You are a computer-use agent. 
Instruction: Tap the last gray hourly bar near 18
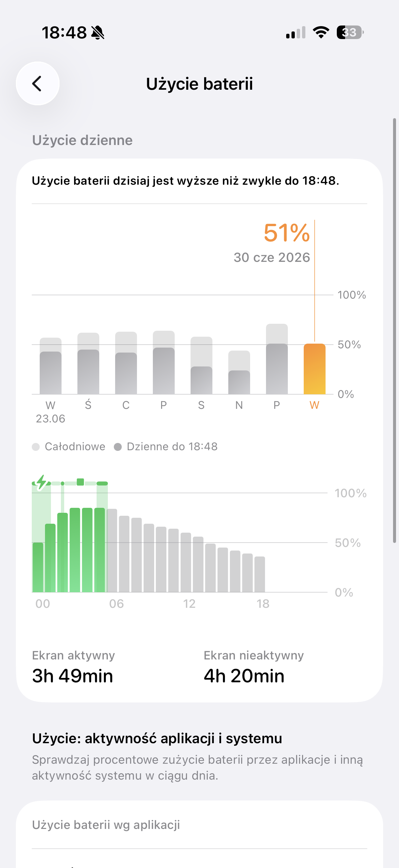pyautogui.click(x=260, y=574)
